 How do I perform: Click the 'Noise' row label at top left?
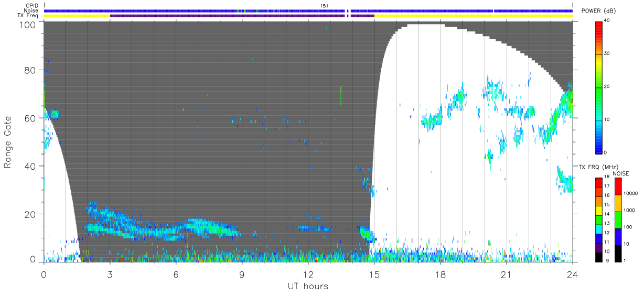pos(31,10)
